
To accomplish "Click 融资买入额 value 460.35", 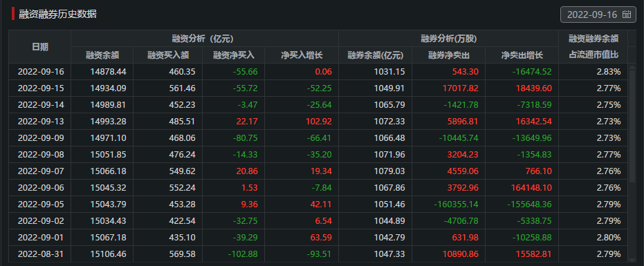I will pyautogui.click(x=183, y=72).
